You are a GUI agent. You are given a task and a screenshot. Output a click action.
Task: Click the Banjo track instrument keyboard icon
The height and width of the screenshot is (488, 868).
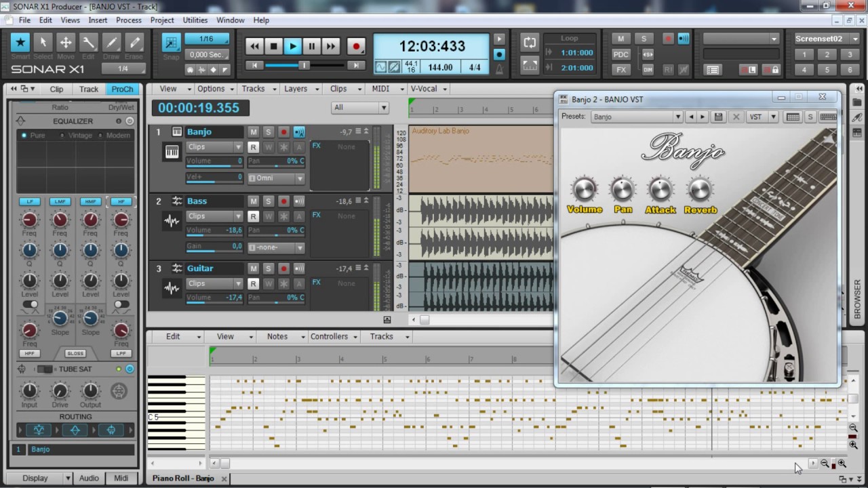[x=172, y=152]
